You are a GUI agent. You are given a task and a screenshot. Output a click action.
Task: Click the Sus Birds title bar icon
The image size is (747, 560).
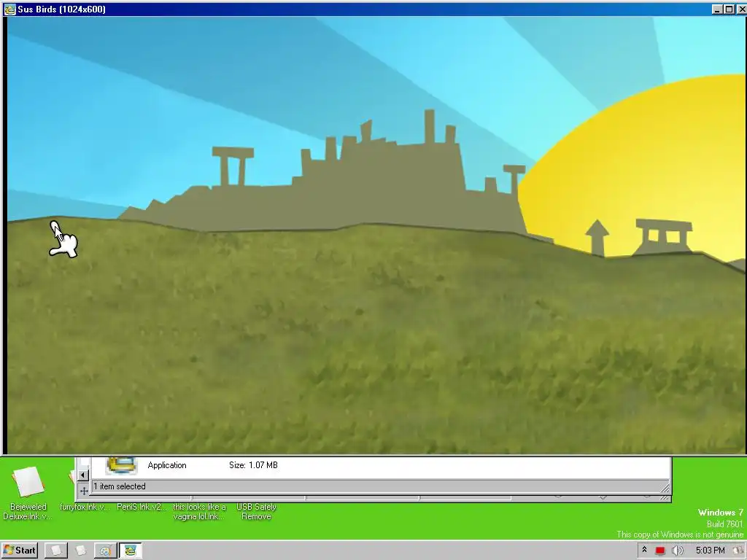tap(9, 9)
